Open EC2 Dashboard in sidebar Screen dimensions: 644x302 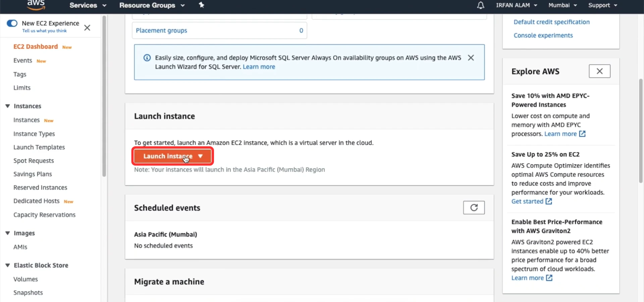[36, 47]
